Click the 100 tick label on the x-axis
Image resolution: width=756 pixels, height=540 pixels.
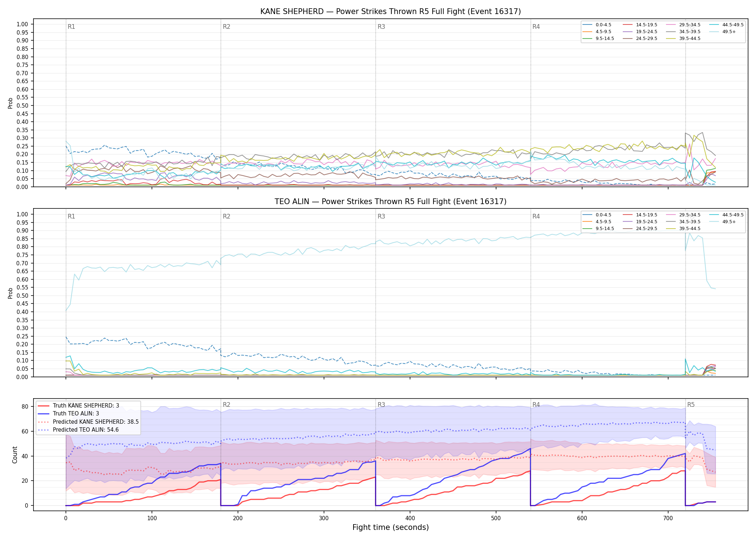pos(152,518)
